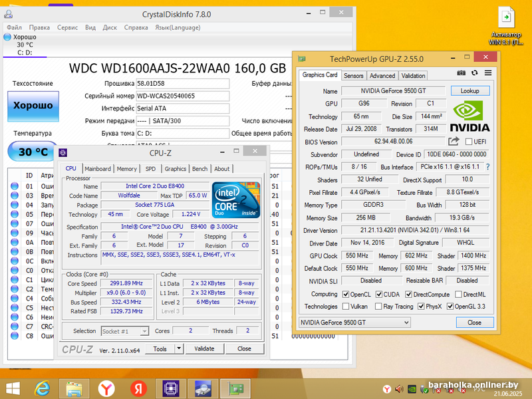Click Tools button in CPU-Z
The image size is (532, 399).
160,348
